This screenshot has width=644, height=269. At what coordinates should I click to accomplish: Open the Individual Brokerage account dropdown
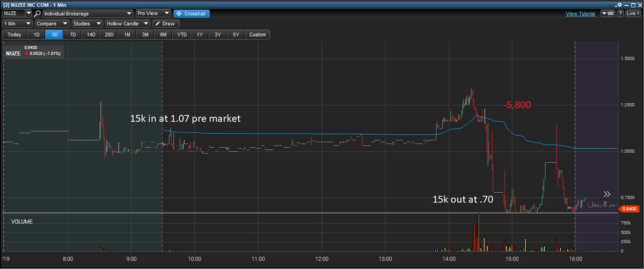point(87,13)
